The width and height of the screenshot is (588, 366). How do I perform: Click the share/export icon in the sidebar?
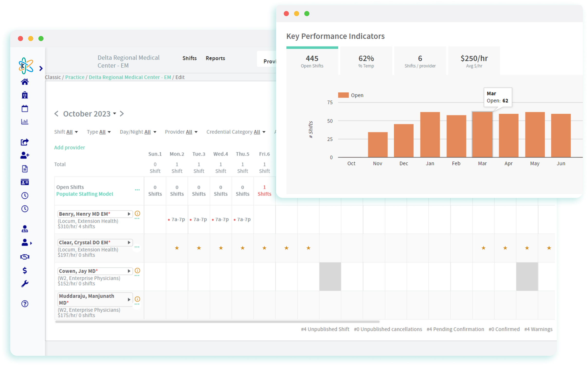(x=25, y=142)
